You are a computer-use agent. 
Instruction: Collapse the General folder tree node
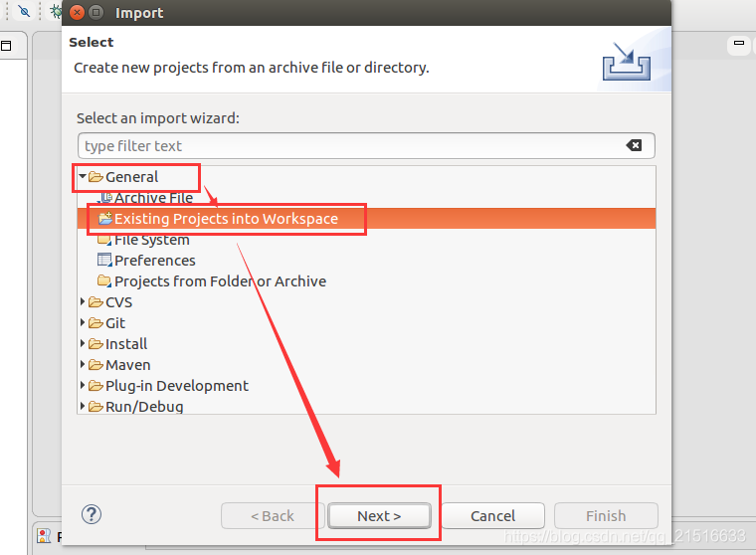83,177
